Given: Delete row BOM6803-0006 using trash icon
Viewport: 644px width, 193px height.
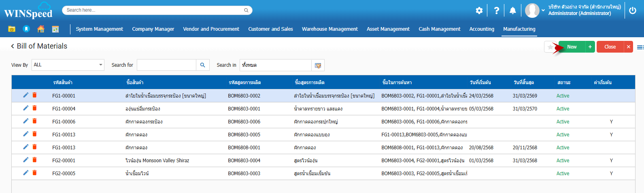Looking at the screenshot, I should 35,121.
